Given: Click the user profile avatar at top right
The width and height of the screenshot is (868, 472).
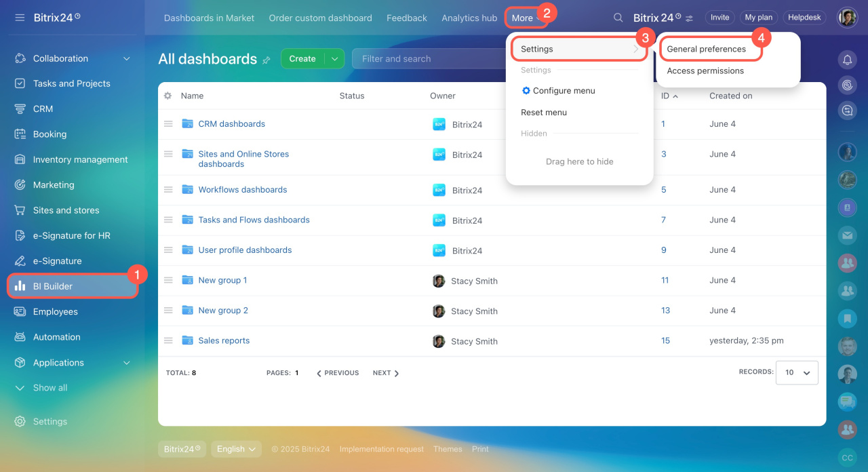Looking at the screenshot, I should (847, 18).
